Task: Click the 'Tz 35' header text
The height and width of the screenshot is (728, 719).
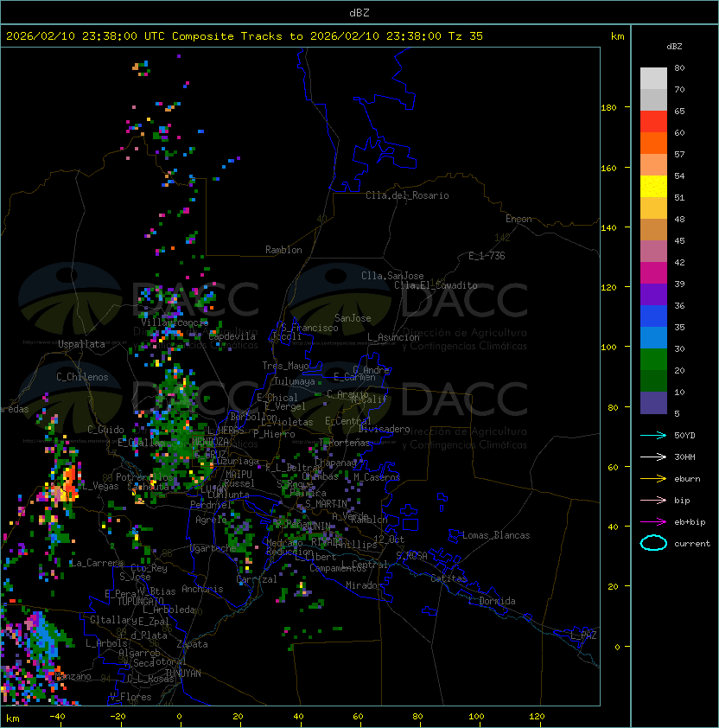Action: click(x=466, y=36)
